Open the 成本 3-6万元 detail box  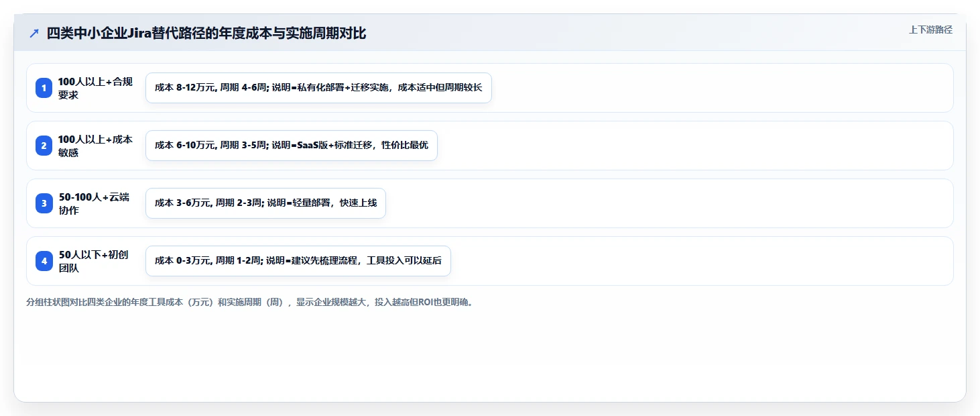coord(265,203)
